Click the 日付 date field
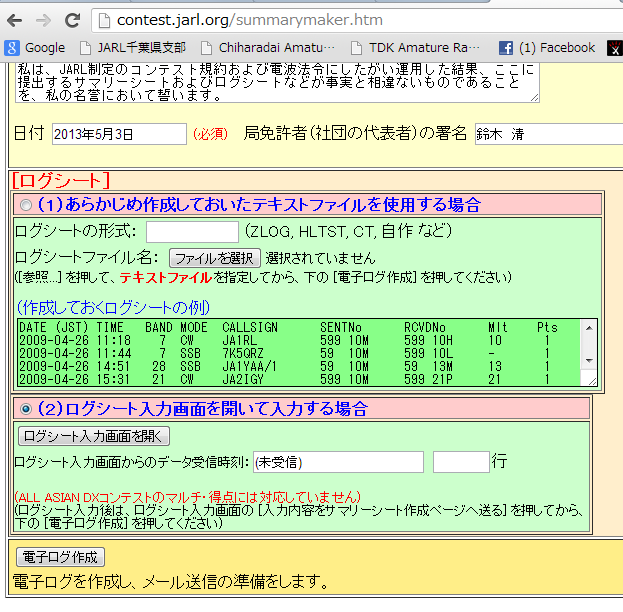The width and height of the screenshot is (623, 612). (119, 134)
